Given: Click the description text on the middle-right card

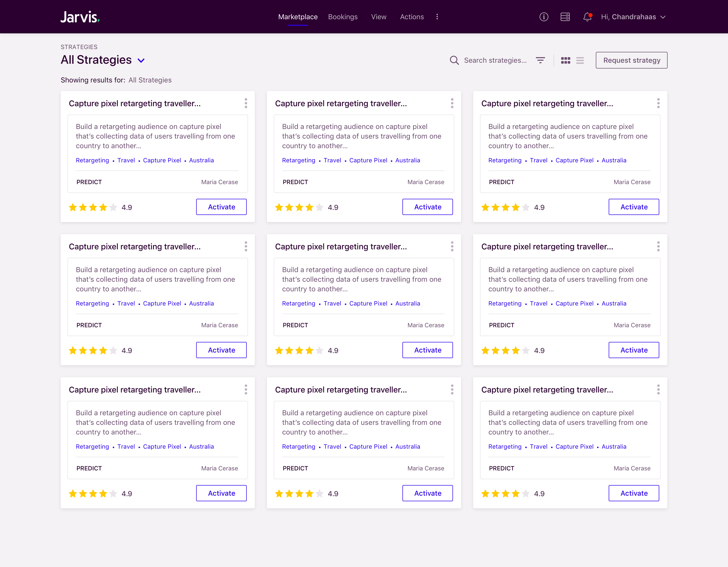Looking at the screenshot, I should 568,279.
